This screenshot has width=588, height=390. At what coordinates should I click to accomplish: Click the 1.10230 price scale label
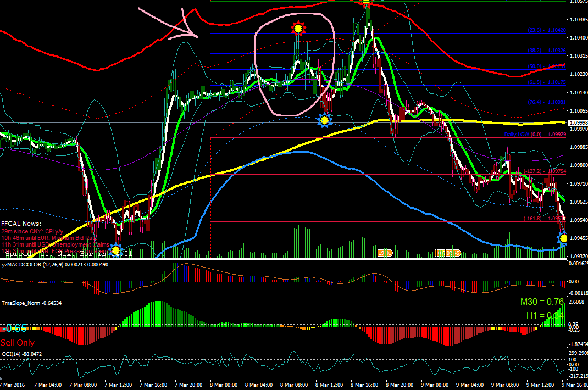[579, 74]
